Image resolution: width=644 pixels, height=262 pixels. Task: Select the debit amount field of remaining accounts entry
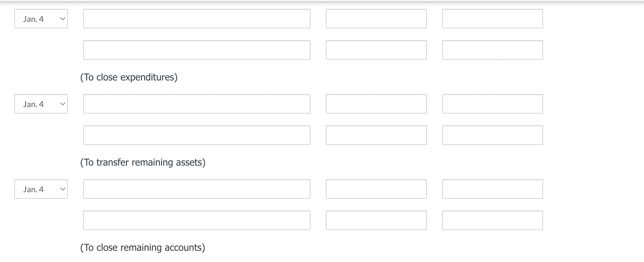(x=376, y=189)
